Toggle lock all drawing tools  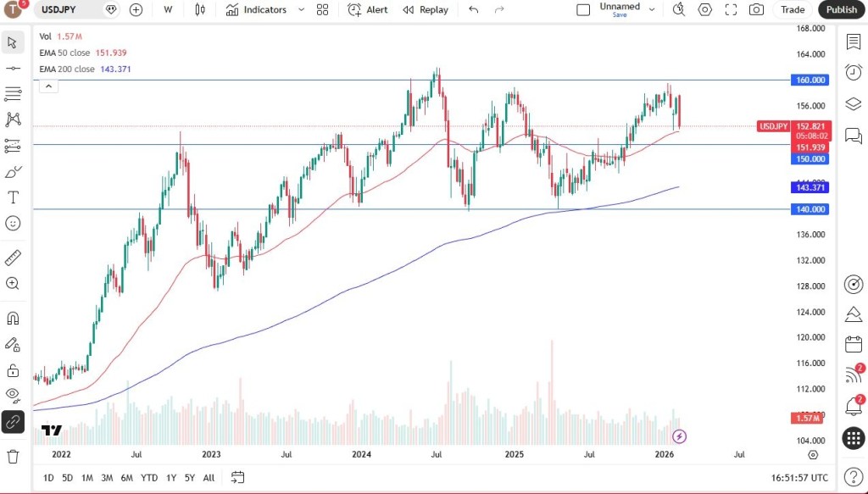click(x=13, y=370)
